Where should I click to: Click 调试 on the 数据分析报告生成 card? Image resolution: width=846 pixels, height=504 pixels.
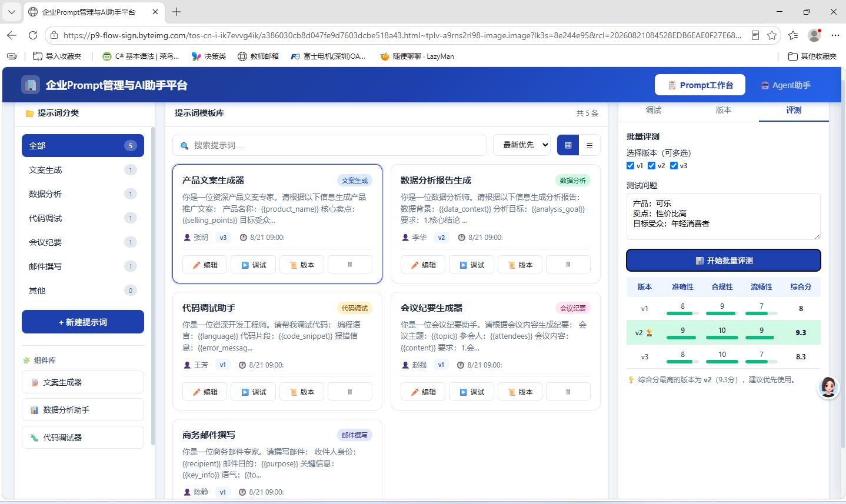click(471, 265)
